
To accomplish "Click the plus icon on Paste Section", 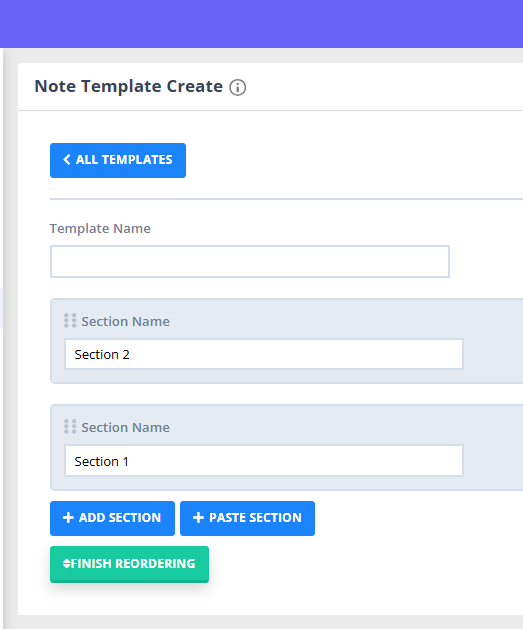I will tap(198, 517).
